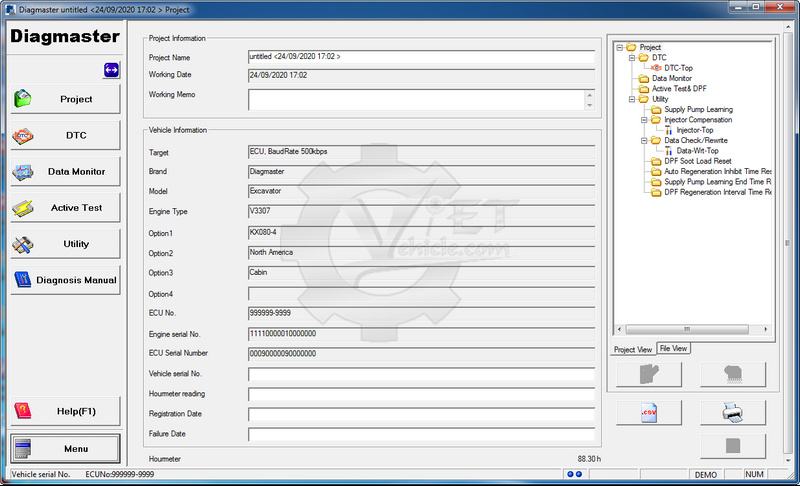Click the tree horizontal scrollbar right arrow
The height and width of the screenshot is (486, 800).
click(x=765, y=329)
